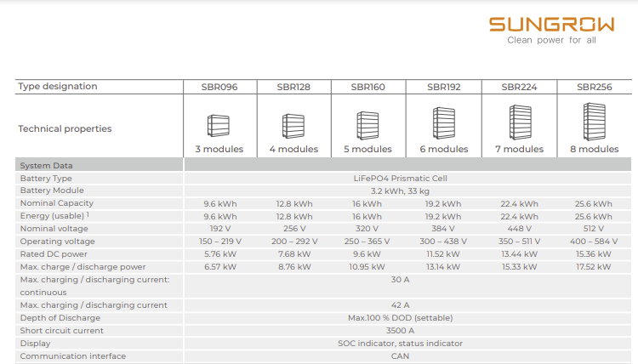
Task: Click the 512 V nominal voltage cell
Action: coord(594,229)
